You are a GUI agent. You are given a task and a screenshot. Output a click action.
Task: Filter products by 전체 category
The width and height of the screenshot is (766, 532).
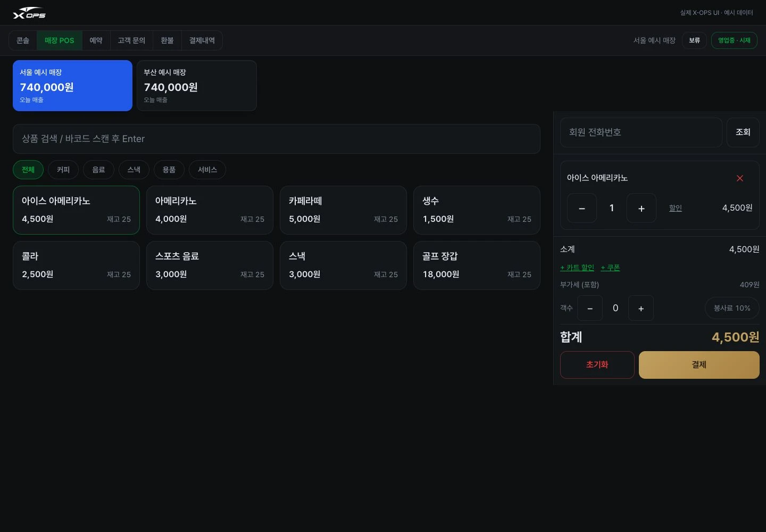28,170
